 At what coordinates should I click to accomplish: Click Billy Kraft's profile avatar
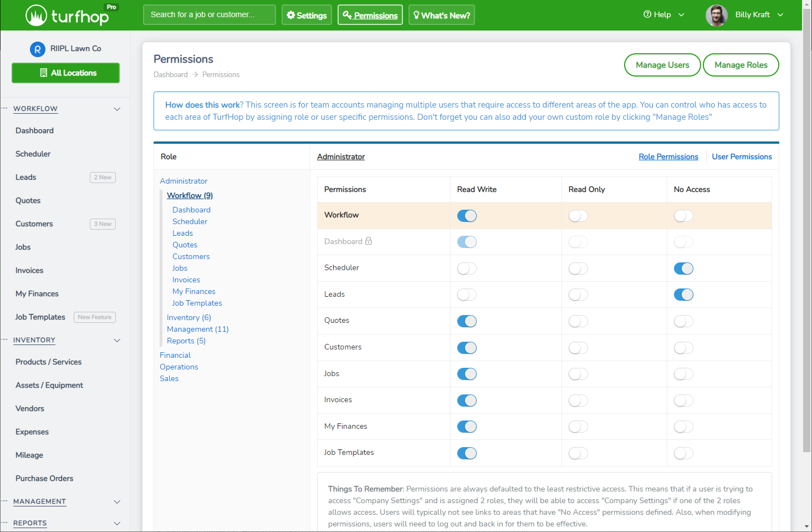pos(716,15)
